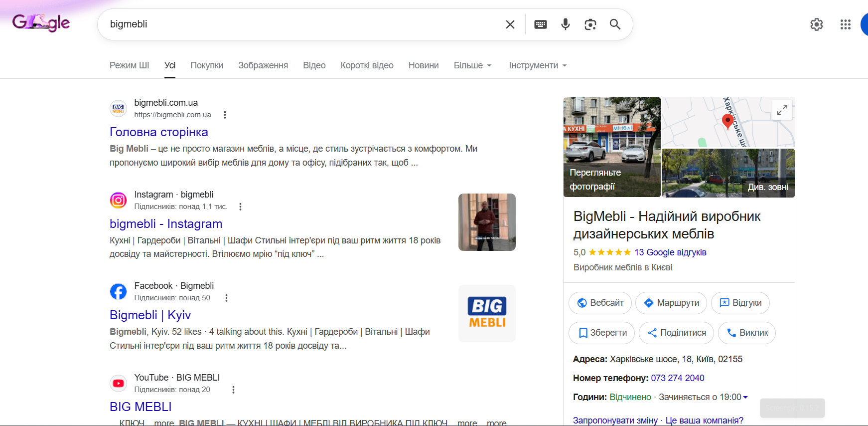Open the Bigmebli | Kyiv Facebook link
The width and height of the screenshot is (868, 426).
click(x=150, y=315)
